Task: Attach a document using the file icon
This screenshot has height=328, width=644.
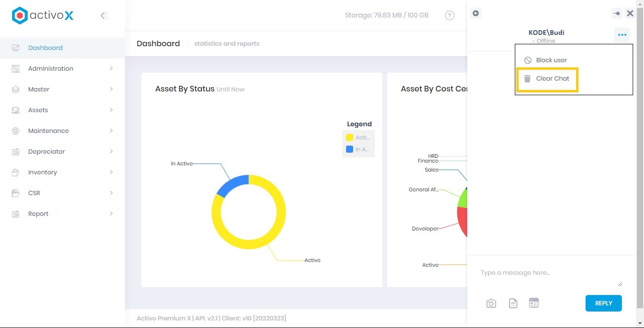Action: (x=513, y=303)
